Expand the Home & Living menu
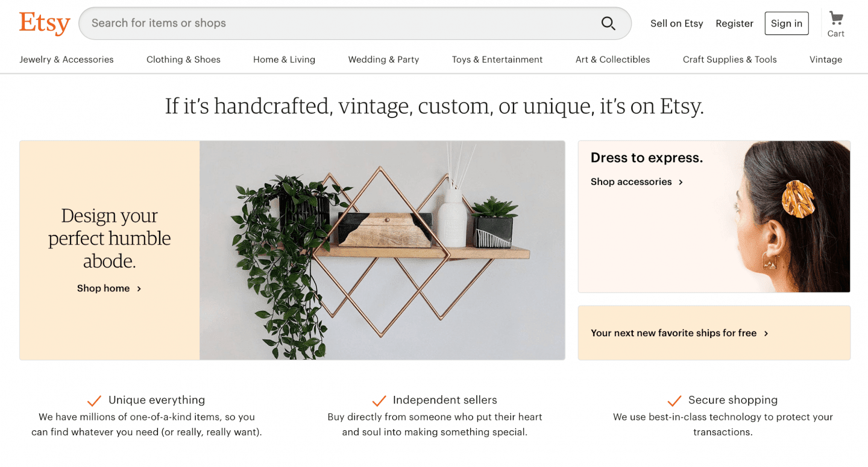 [x=284, y=60]
